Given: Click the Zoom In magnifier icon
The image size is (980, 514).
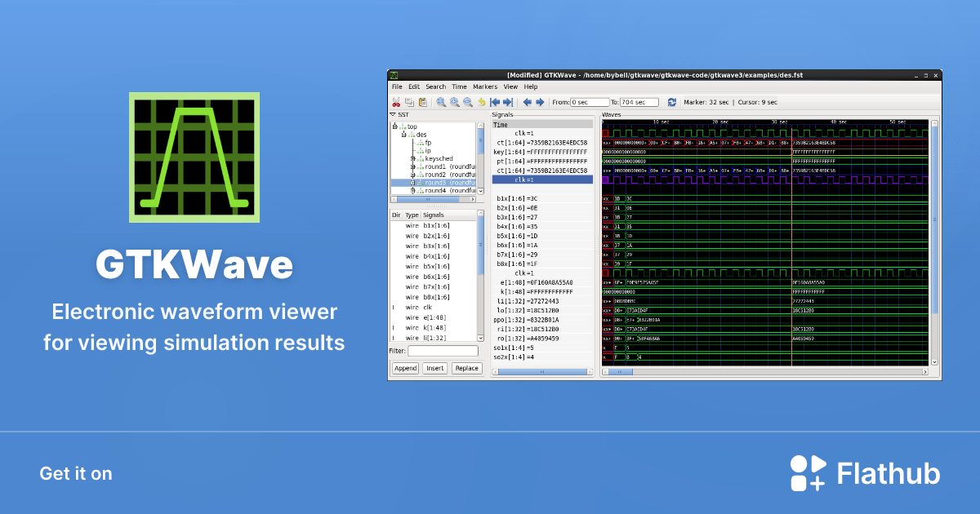Looking at the screenshot, I should click(x=454, y=102).
